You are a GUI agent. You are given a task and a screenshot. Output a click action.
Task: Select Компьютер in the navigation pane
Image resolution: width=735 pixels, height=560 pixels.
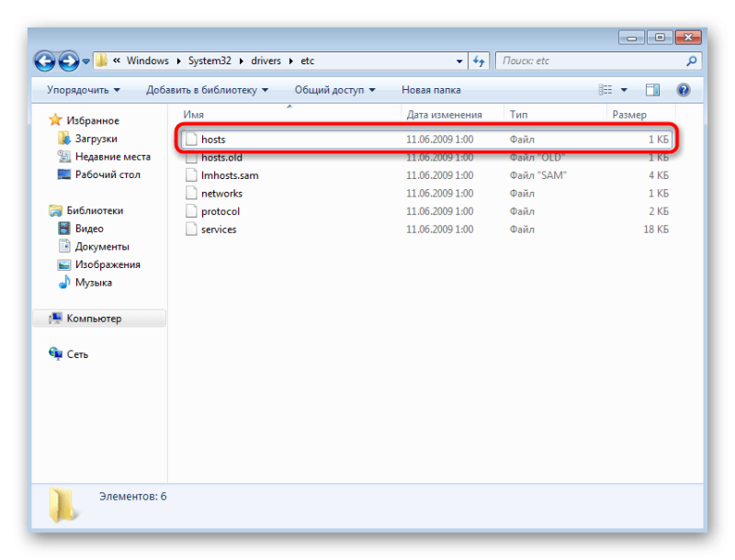point(99,319)
